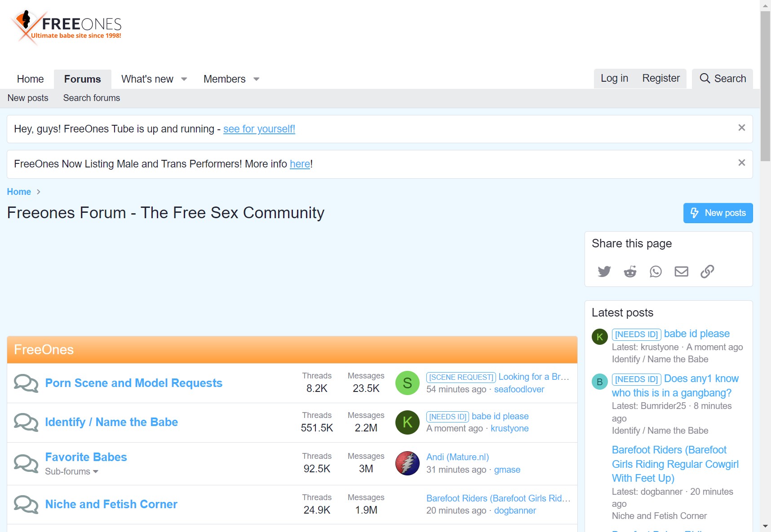Open B avatar in Latest posts
Viewport: 771px width, 532px height.
pos(600,382)
